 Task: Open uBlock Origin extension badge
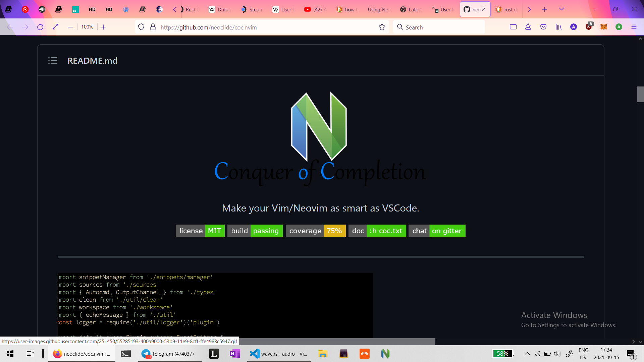coord(589,27)
